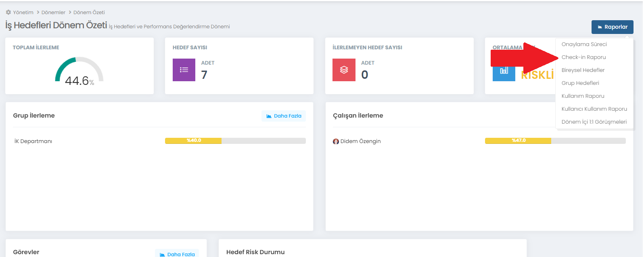Click Didem Özengin's %47.0 progress bar
The image size is (644, 257).
point(555,141)
